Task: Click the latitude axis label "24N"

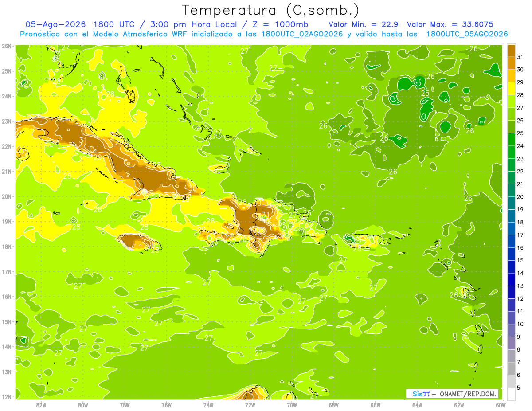Action: click(x=7, y=96)
